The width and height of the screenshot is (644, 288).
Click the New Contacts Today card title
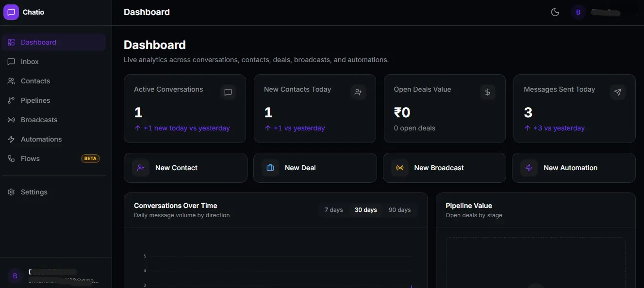click(297, 89)
